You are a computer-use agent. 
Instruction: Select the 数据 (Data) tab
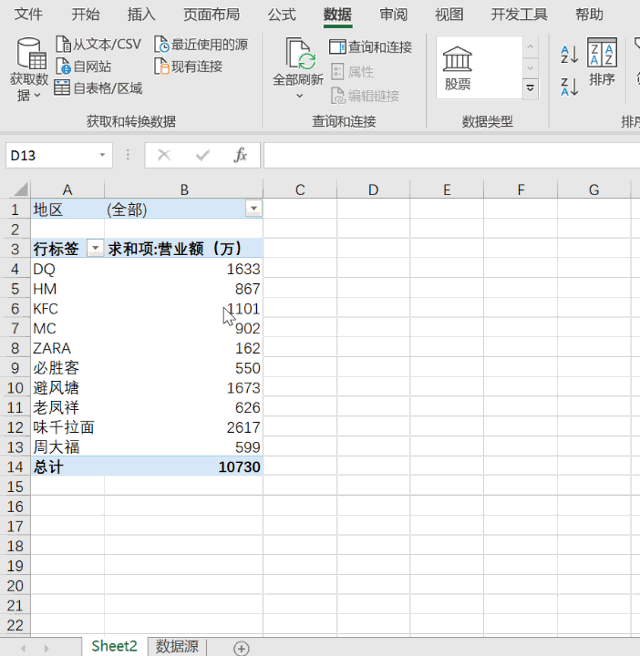[338, 14]
